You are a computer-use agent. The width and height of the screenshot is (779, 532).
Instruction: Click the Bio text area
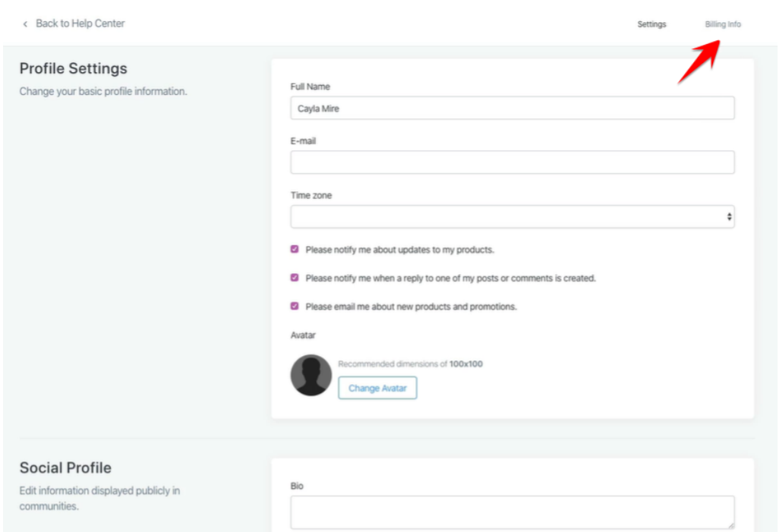tap(512, 512)
